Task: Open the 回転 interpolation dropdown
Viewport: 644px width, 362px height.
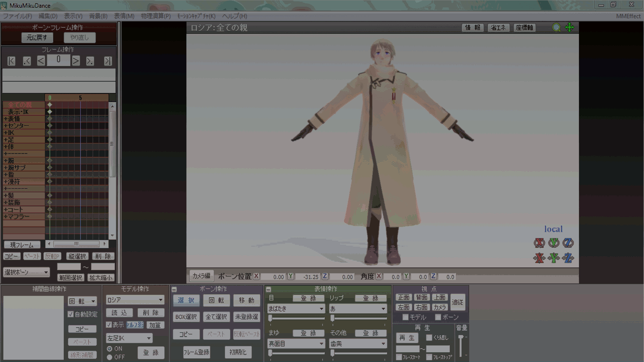Action: tap(83, 301)
